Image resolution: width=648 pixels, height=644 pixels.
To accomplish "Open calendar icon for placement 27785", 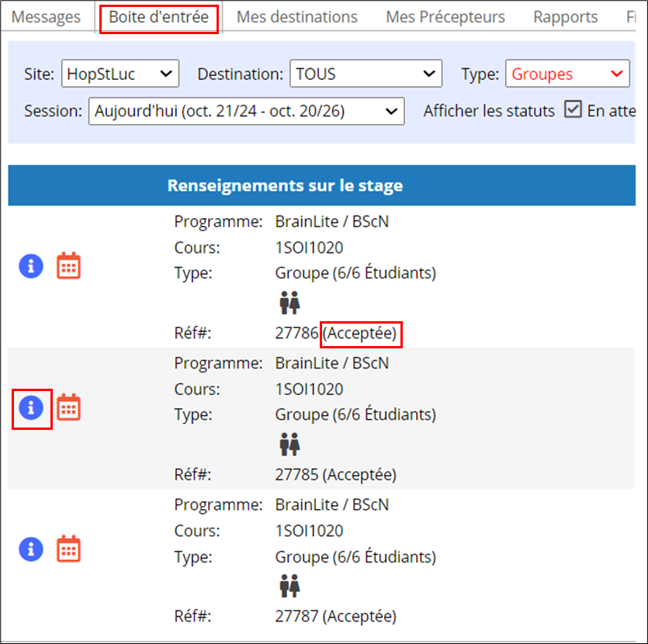I will pyautogui.click(x=68, y=407).
